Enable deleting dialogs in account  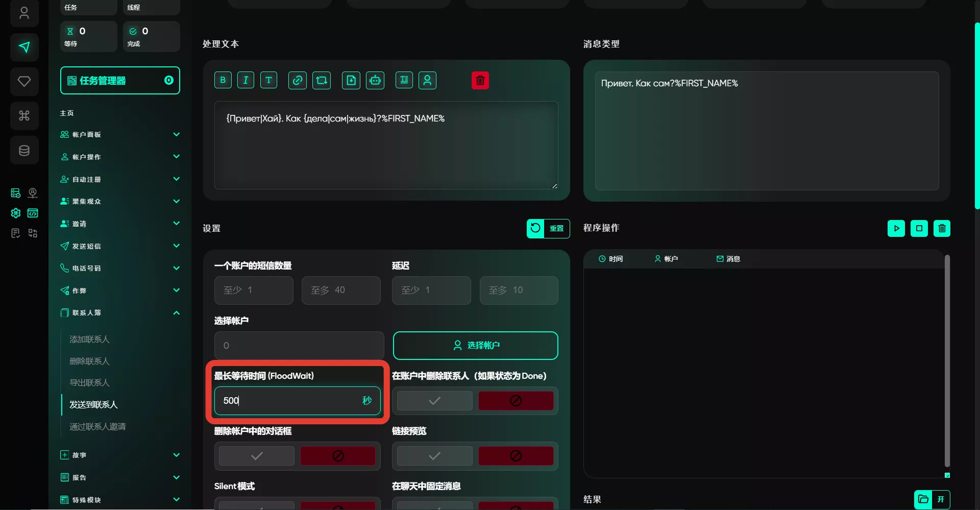pos(257,456)
